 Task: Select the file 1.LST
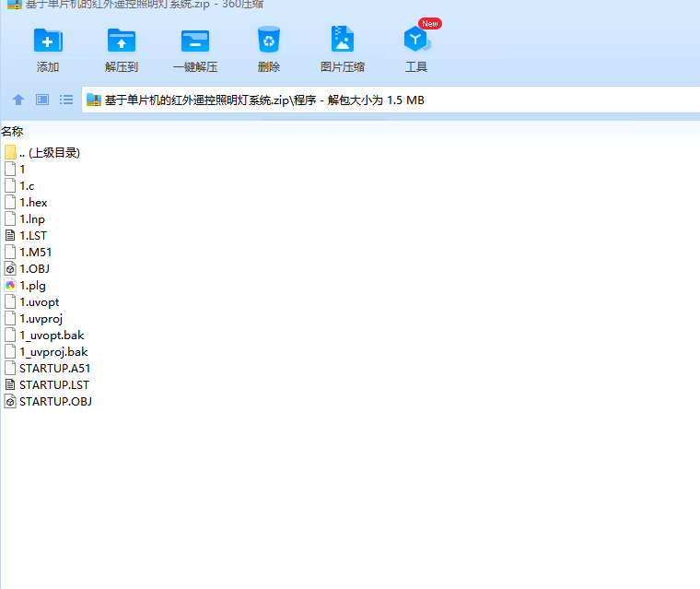[26, 236]
